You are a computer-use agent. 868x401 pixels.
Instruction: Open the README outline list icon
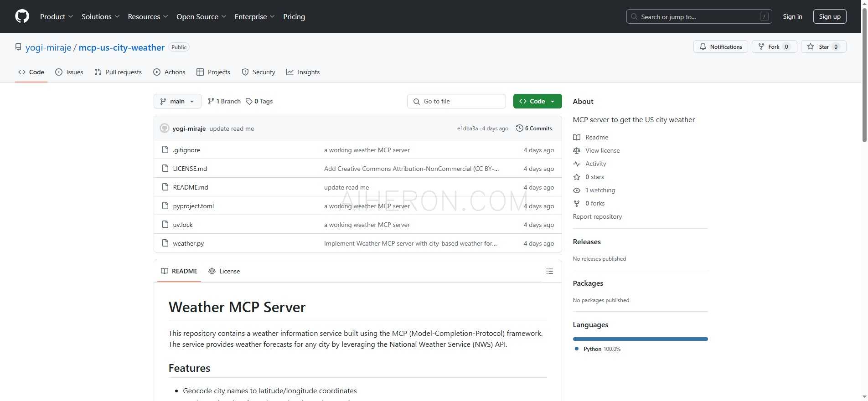550,271
